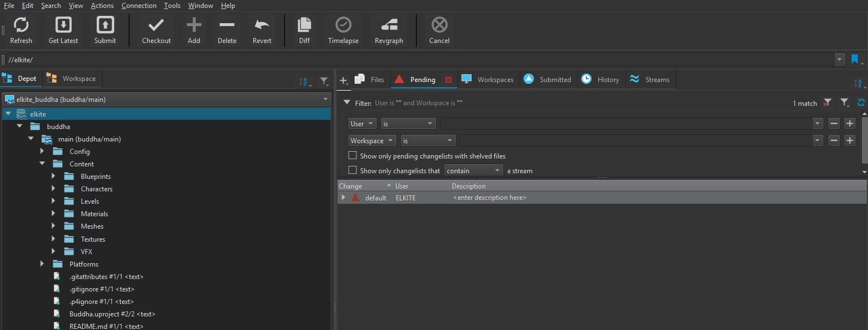Image resolution: width=868 pixels, height=330 pixels.
Task: Sort by the Change column header
Action: tap(365, 186)
